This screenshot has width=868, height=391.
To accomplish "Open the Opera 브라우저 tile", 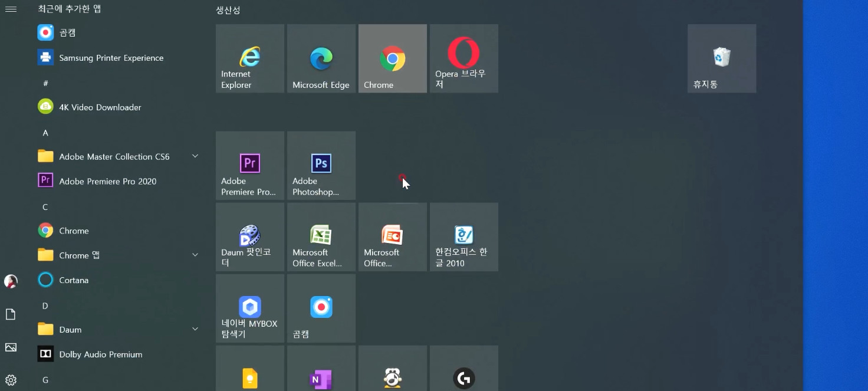I will [x=464, y=58].
